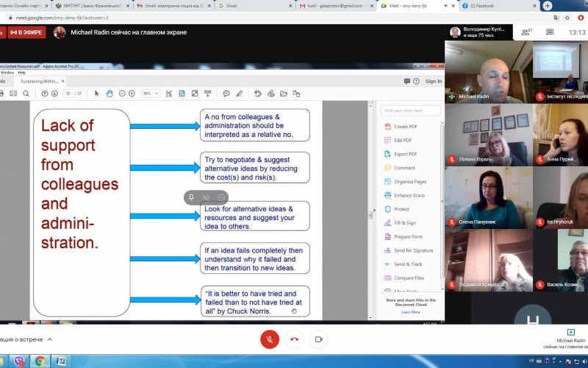Switch to the konf Gmail browser tab
Viewport: 588px width, 368px height.
[336, 6]
